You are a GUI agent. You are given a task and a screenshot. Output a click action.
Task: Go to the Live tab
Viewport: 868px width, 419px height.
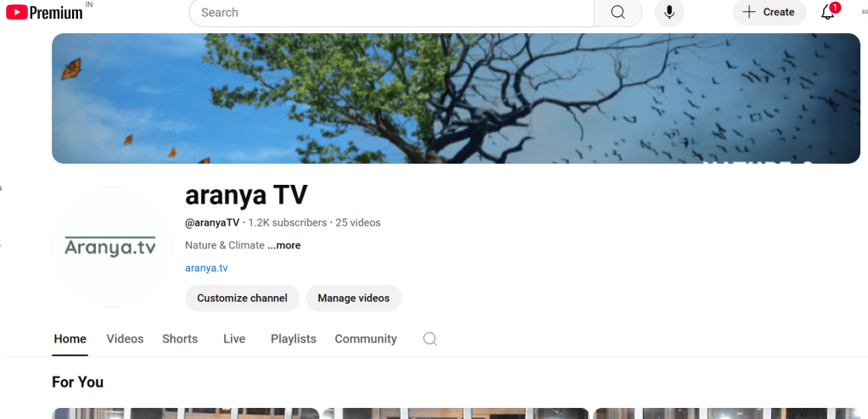click(234, 339)
